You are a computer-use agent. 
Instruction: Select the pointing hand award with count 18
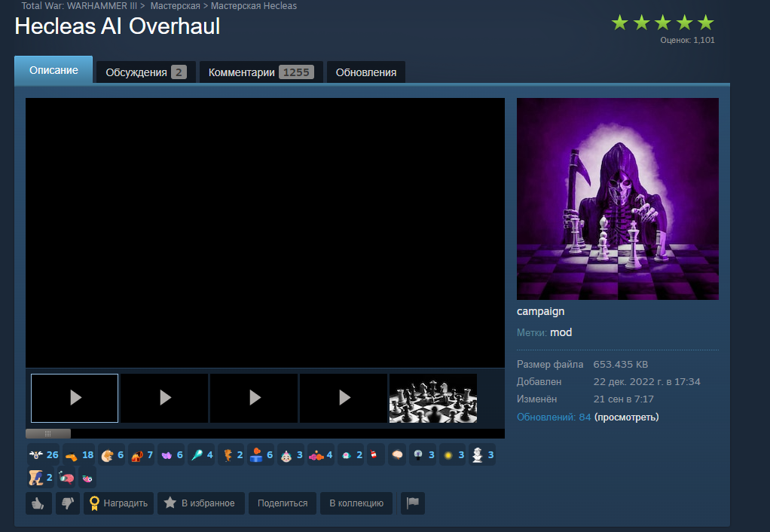click(x=78, y=455)
